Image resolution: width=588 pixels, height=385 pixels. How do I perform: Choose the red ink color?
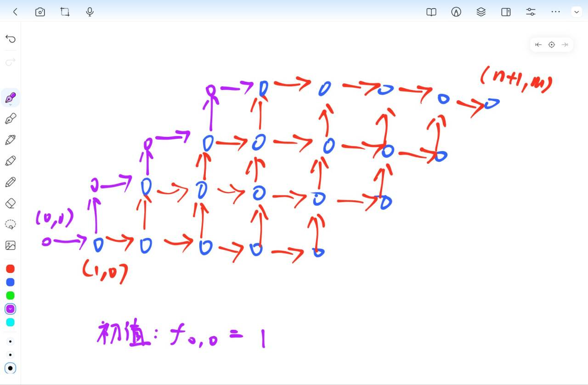[10, 269]
